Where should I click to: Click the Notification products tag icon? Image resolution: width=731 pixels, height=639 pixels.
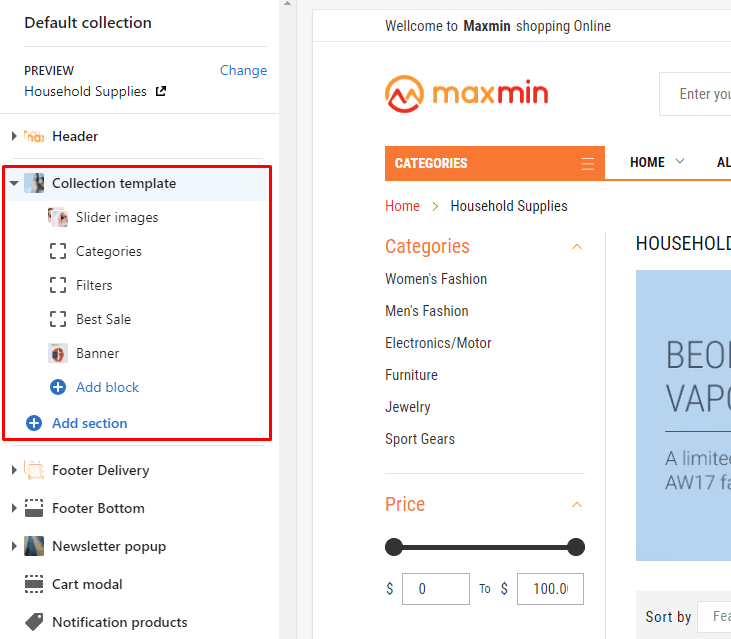(34, 622)
